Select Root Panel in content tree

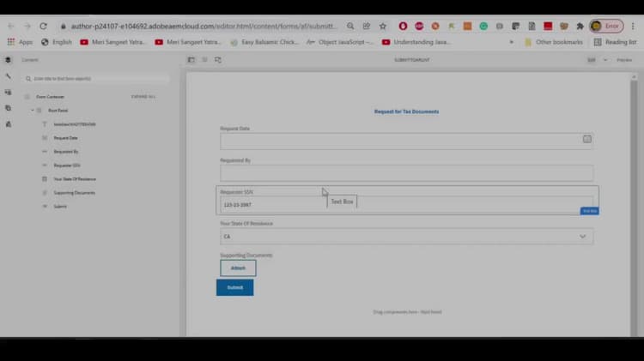click(58, 111)
